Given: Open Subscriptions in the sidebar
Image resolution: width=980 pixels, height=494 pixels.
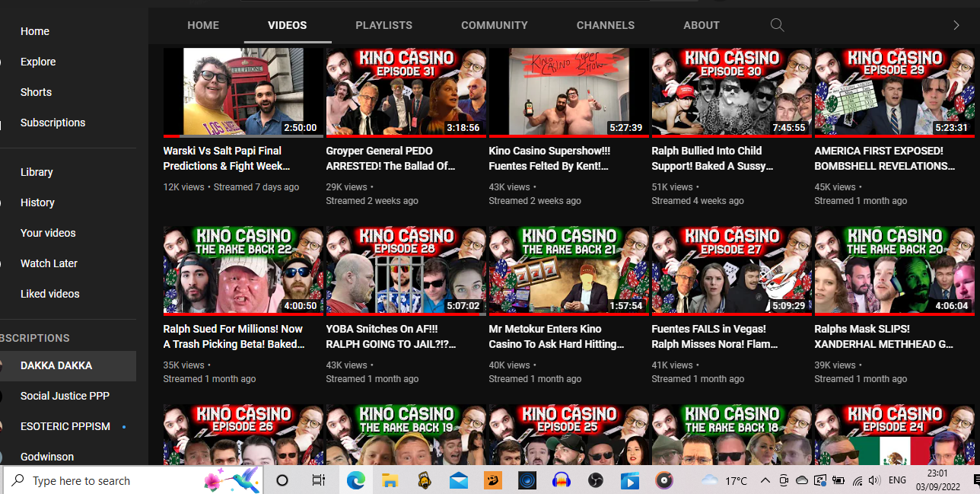Looking at the screenshot, I should (52, 123).
